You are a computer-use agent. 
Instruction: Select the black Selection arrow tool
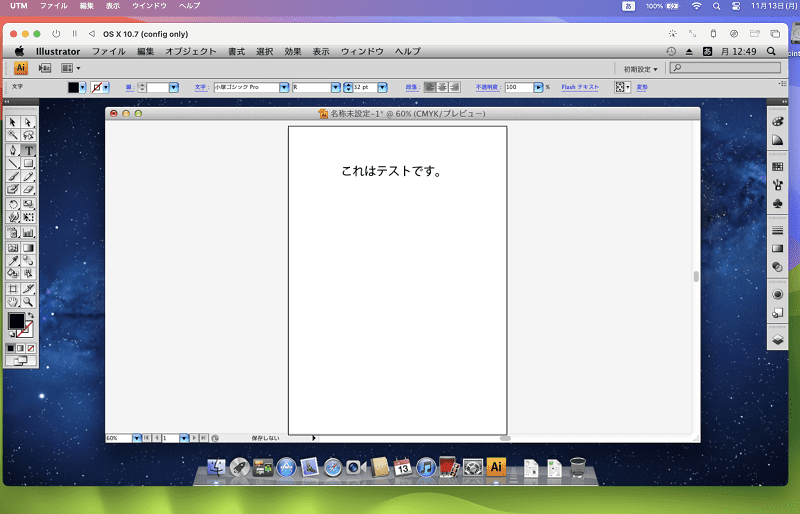pyautogui.click(x=13, y=122)
